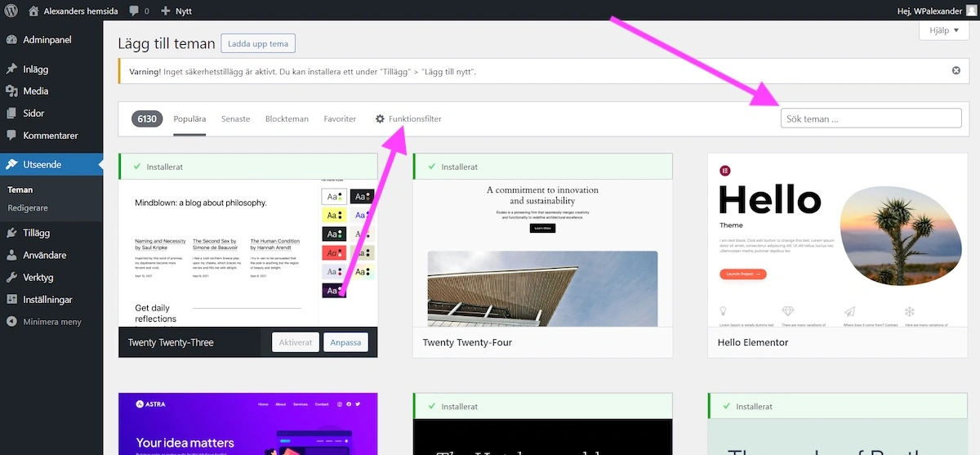Screen dimensions: 980x455
Task: Click the Funktionsfilter gear icon
Action: tap(380, 119)
